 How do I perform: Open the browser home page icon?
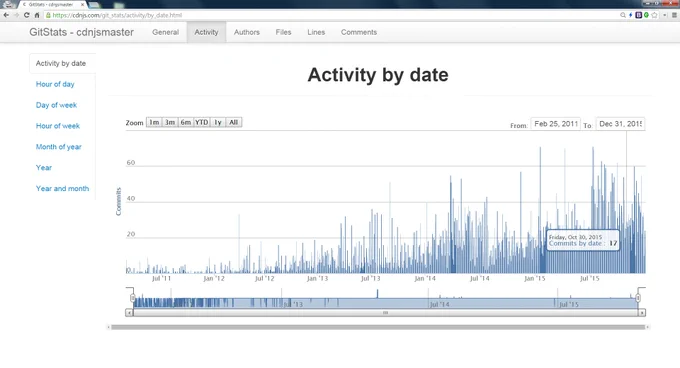click(37, 15)
